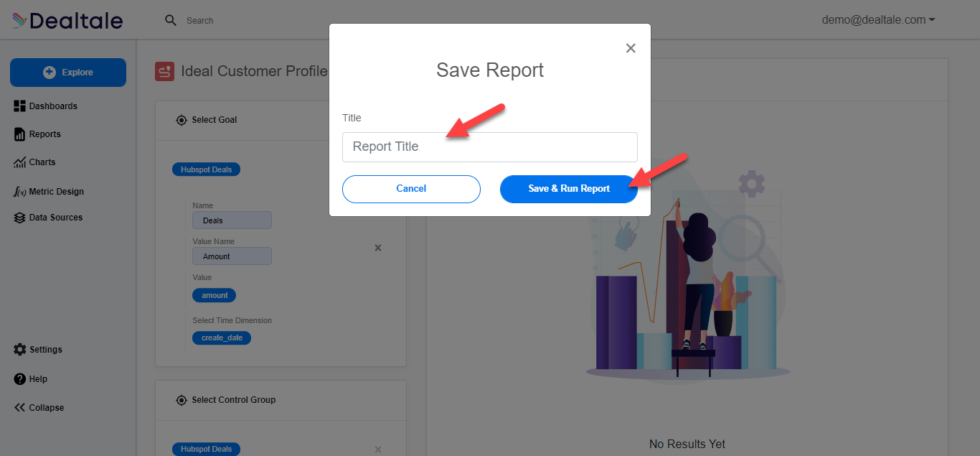980x456 pixels.
Task: Remove the goal using the X icon
Action: click(378, 248)
